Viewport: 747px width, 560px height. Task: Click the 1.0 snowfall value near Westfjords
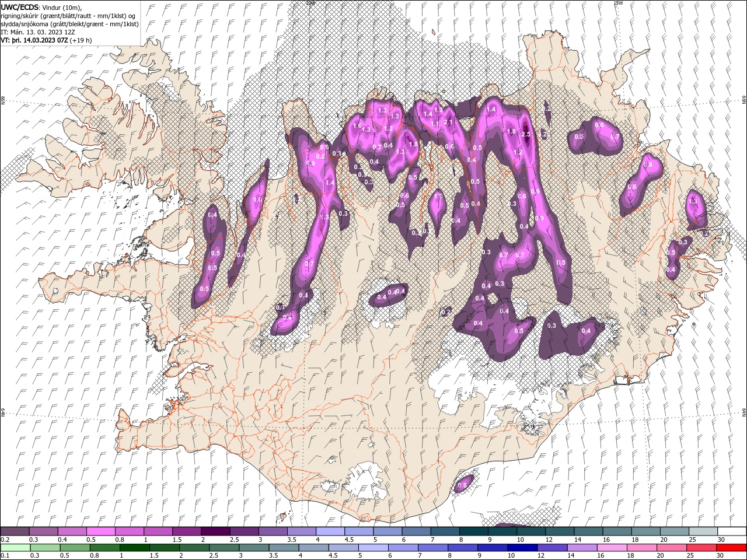pyautogui.click(x=258, y=199)
